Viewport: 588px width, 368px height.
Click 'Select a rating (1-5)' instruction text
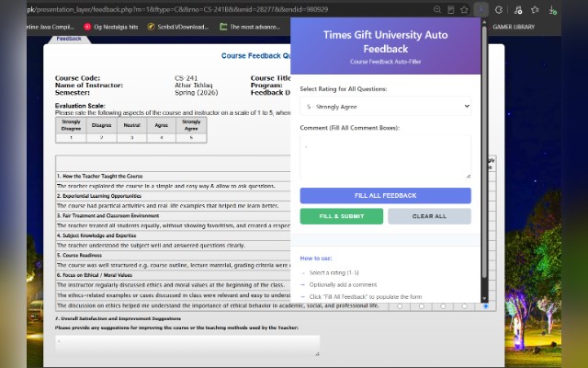[334, 273]
